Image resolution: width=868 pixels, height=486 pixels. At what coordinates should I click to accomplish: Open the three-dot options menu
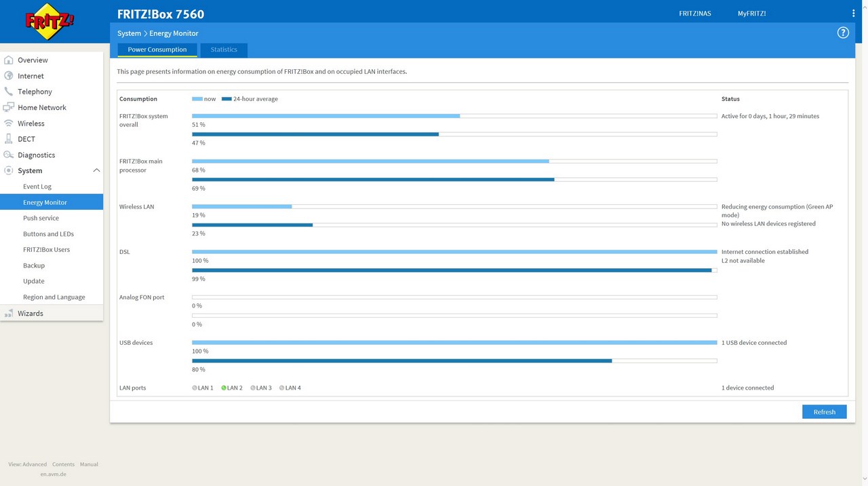[853, 14]
